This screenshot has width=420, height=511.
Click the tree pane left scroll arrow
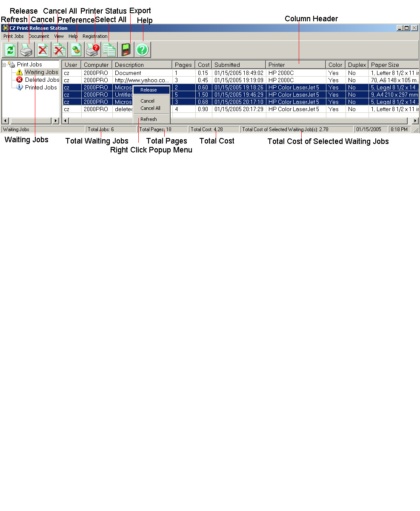6,121
